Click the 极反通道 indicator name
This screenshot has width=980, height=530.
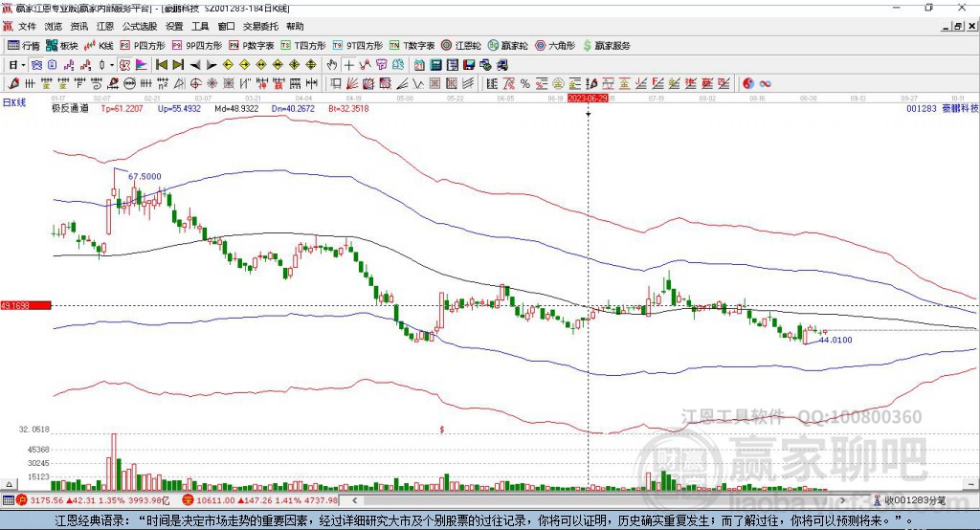[70, 108]
